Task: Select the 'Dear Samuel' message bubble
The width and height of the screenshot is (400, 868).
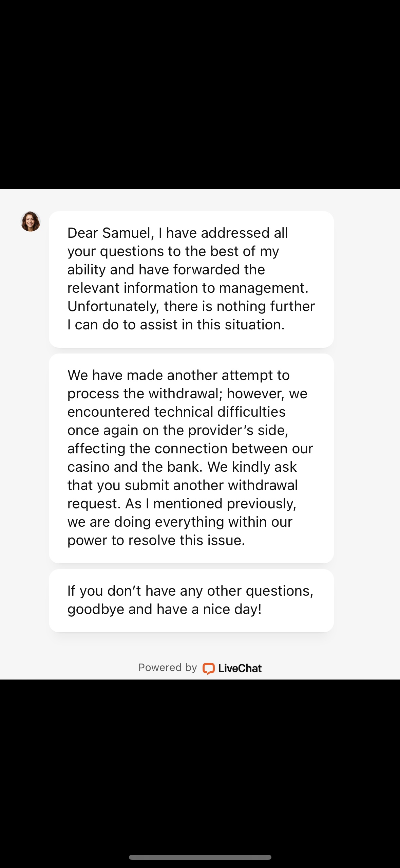Action: 191,279
